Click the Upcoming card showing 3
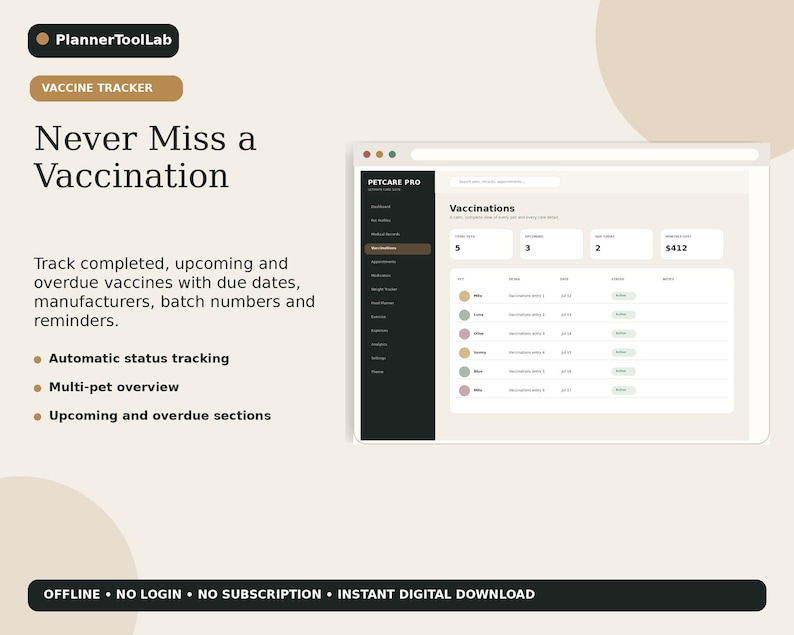 click(551, 244)
